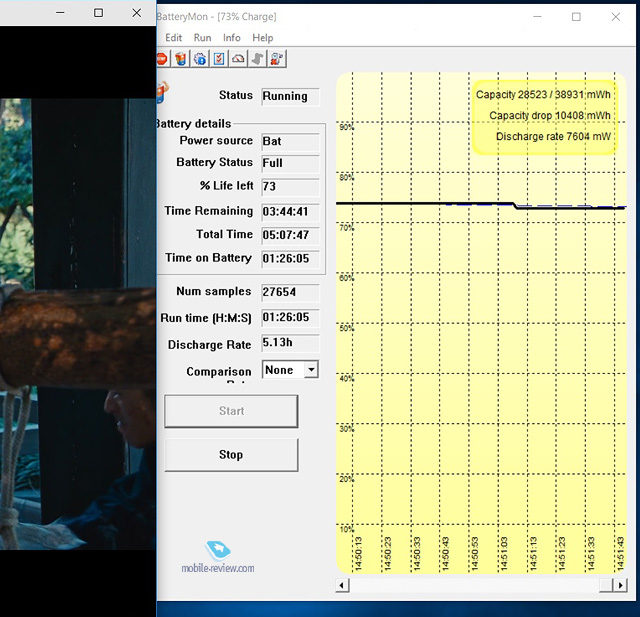The width and height of the screenshot is (640, 617).
Task: Open the Help menu
Action: click(x=262, y=38)
